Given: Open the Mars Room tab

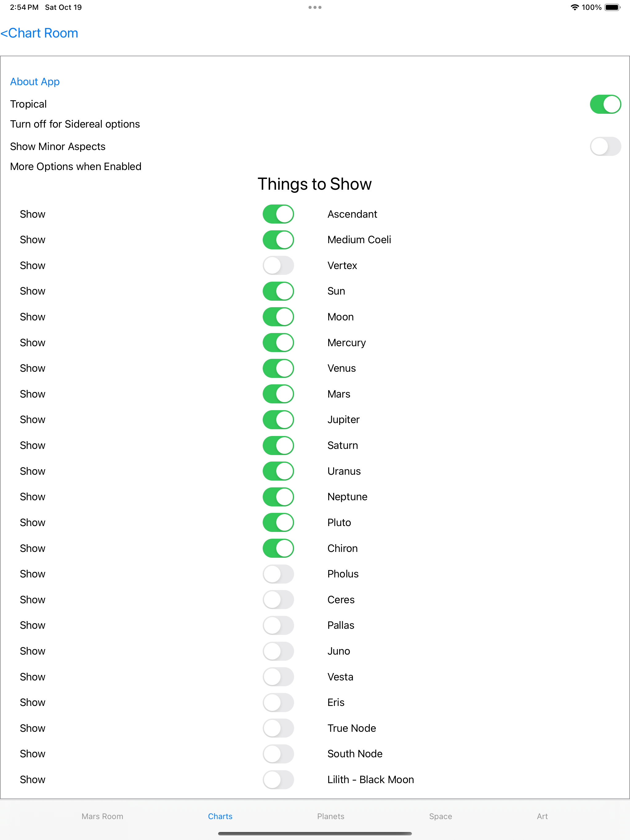Looking at the screenshot, I should 102,816.
